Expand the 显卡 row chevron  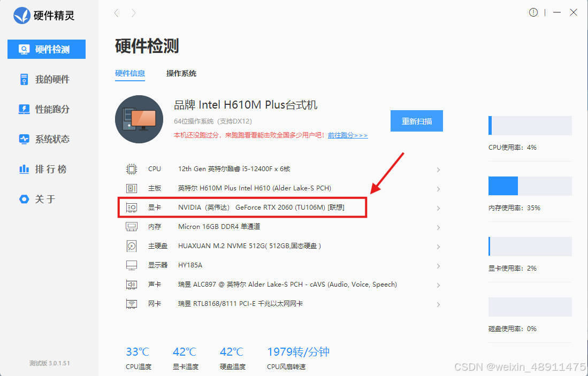pyautogui.click(x=438, y=208)
